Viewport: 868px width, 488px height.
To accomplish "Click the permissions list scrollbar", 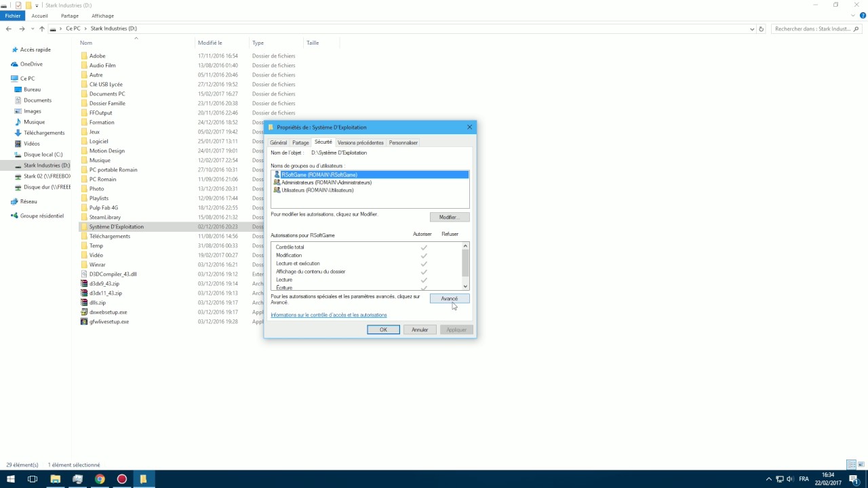I will coord(465,262).
